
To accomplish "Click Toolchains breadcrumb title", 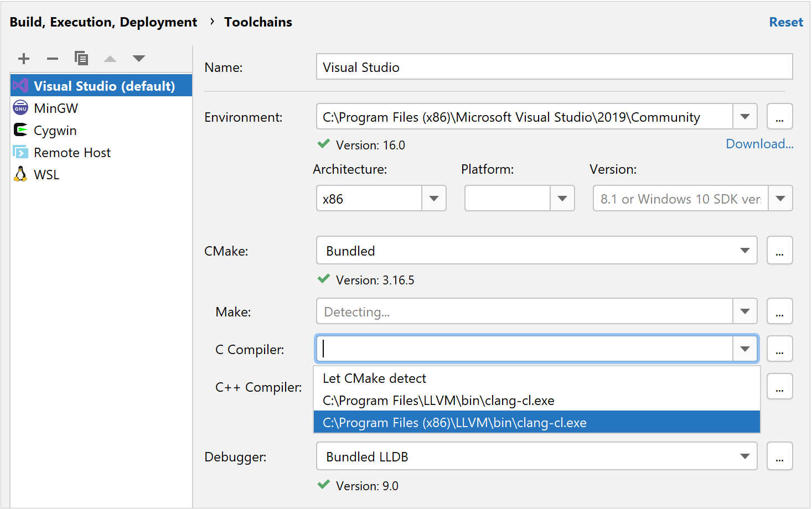I will coord(258,22).
